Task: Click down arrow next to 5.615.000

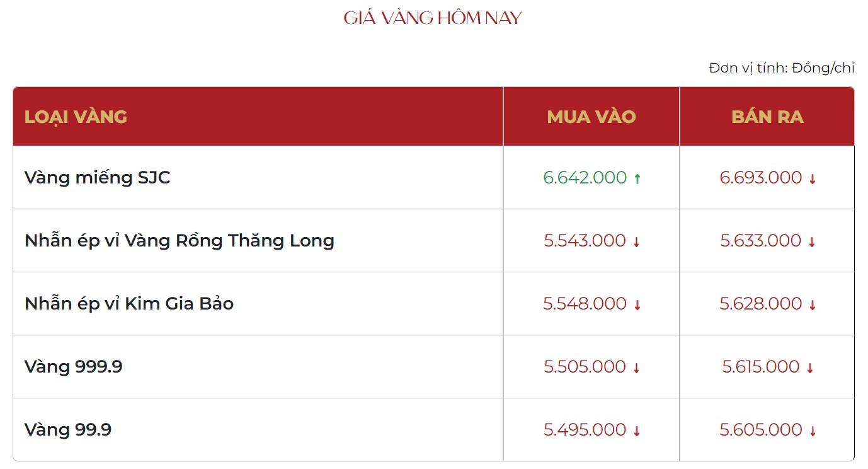Action: tap(810, 368)
